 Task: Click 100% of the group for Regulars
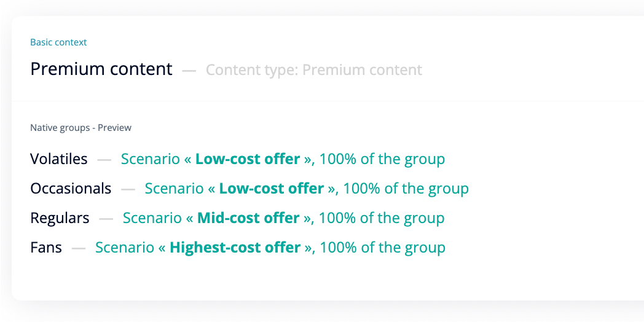(382, 218)
